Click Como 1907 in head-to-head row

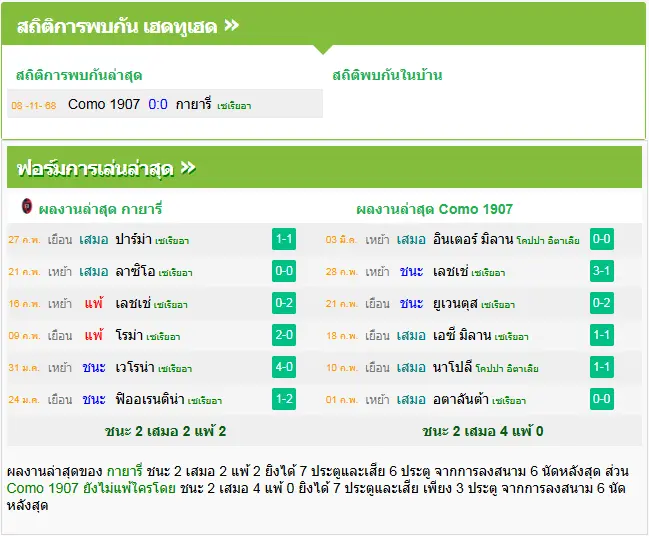104,104
